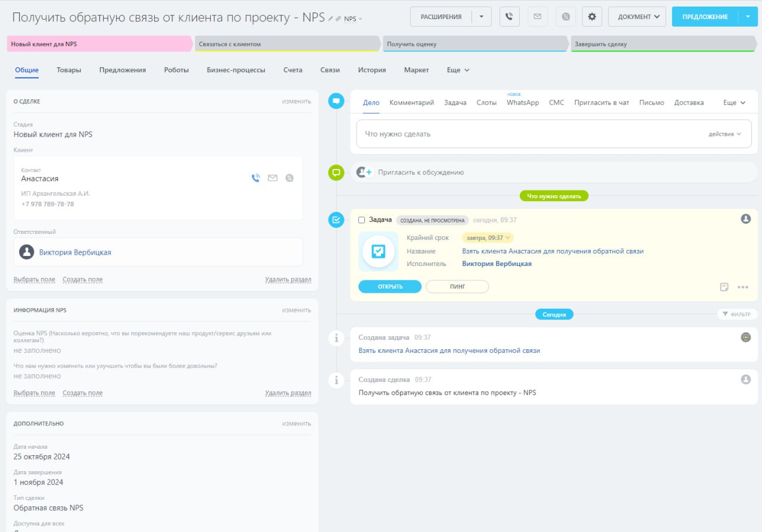The height and width of the screenshot is (532, 762).
Task: Edit deal title with pencil icon
Action: (x=331, y=19)
